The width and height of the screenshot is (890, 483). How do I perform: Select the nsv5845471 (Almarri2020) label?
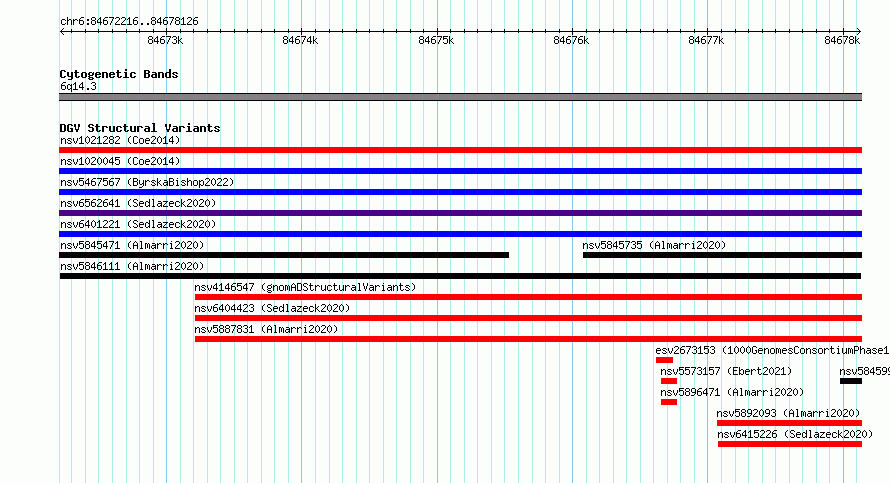(x=132, y=245)
